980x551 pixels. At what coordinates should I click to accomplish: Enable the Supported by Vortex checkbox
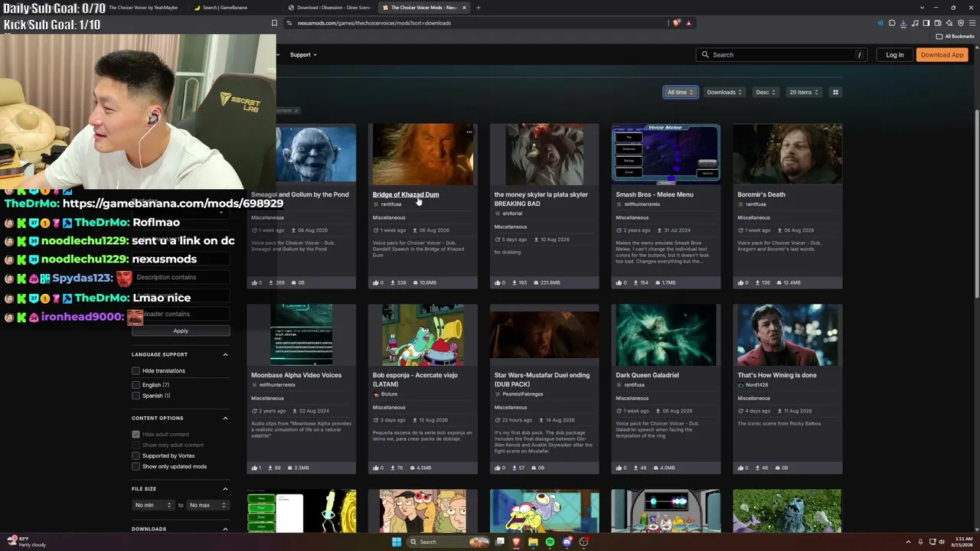tap(136, 456)
